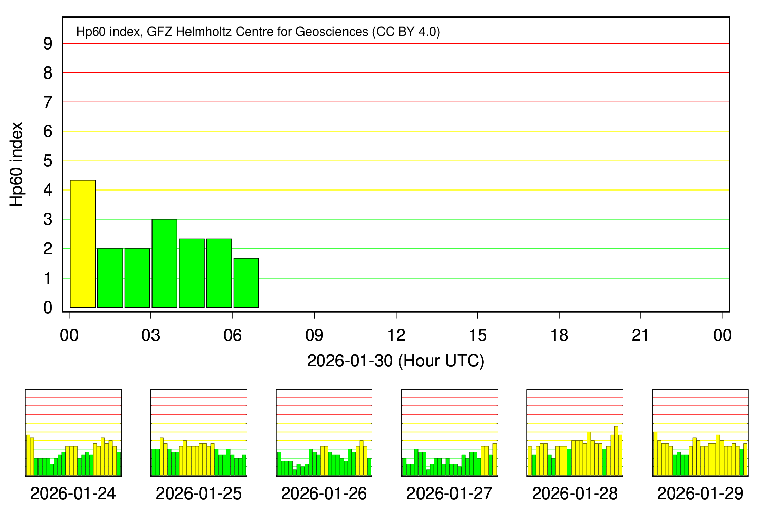This screenshot has height=532, width=760.
Task: Click the green bar at hour 01
Action: coord(109,278)
